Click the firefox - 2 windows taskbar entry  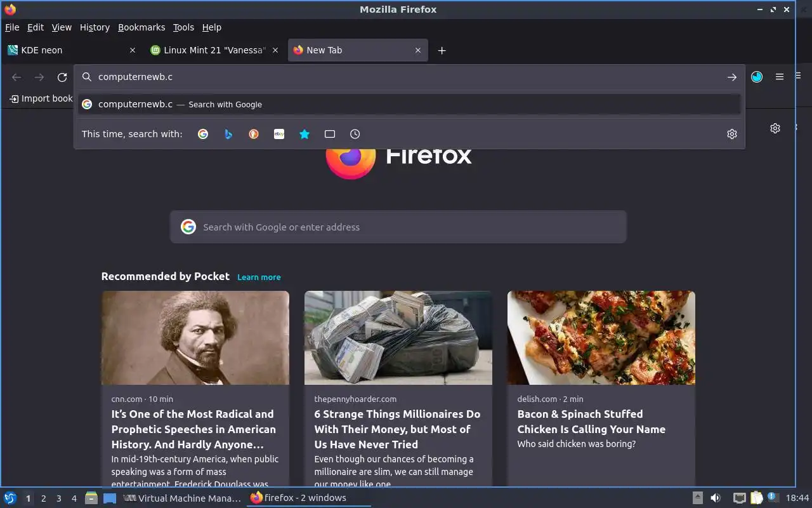(x=308, y=498)
